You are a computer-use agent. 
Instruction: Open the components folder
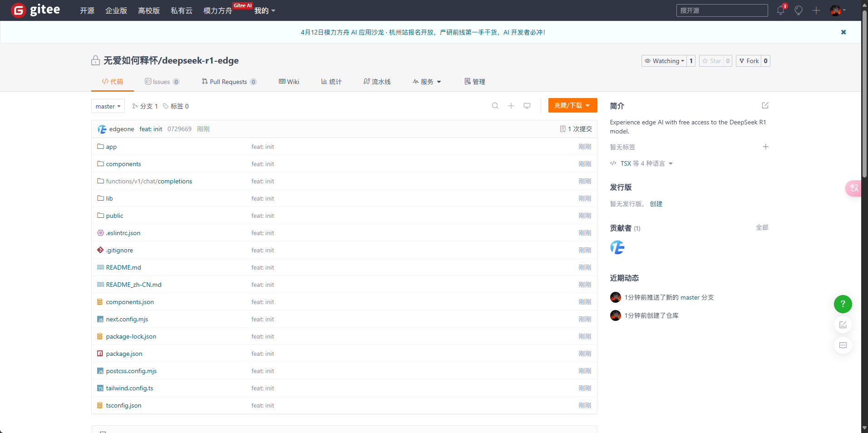[123, 164]
